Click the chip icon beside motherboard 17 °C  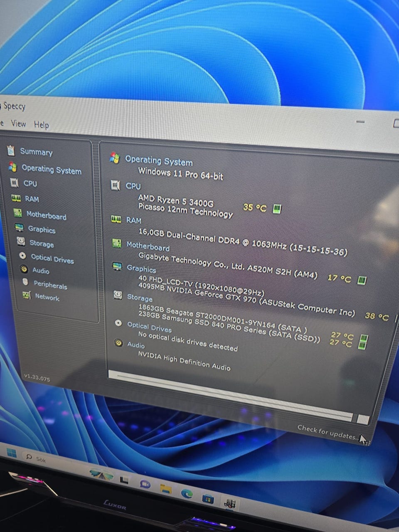362,280
